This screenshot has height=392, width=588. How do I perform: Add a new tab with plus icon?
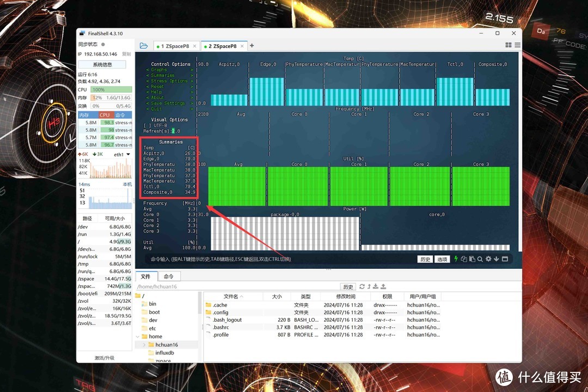tap(252, 46)
